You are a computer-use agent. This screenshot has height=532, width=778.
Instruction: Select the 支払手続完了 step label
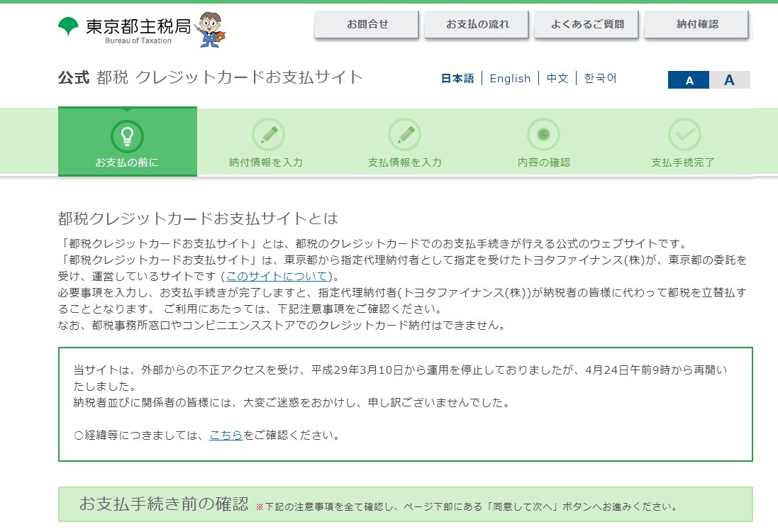point(683,162)
